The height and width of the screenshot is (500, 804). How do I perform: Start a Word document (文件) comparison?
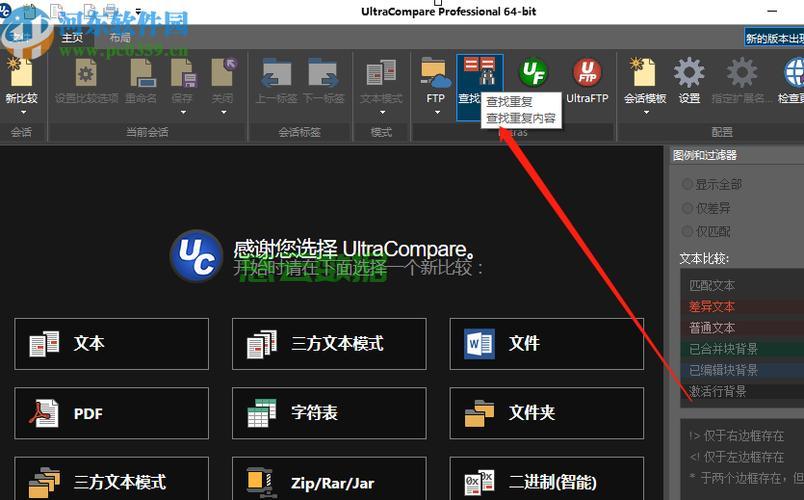click(546, 344)
